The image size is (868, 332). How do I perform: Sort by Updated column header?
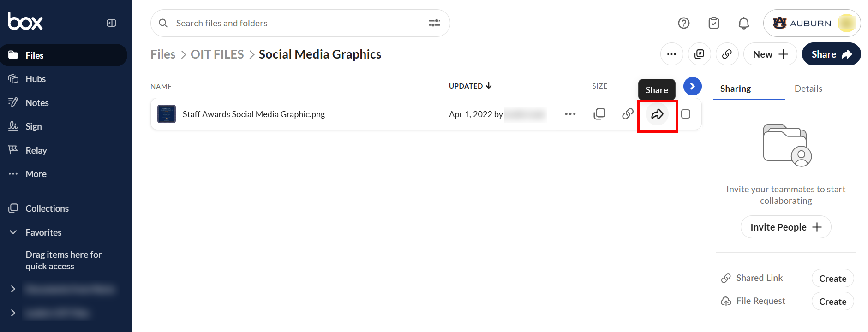[x=470, y=86]
